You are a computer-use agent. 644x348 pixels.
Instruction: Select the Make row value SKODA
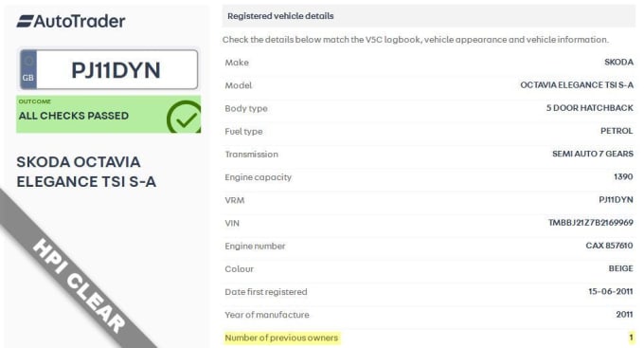point(618,63)
